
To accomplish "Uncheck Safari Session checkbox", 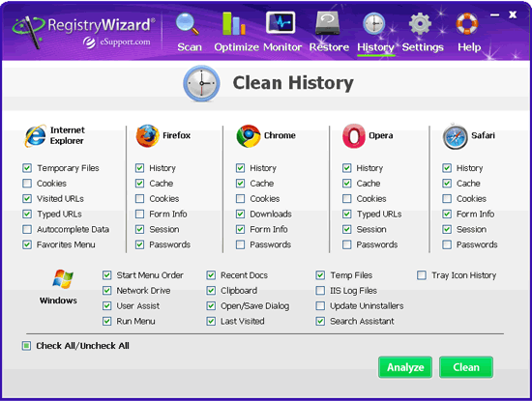I will coord(447,229).
